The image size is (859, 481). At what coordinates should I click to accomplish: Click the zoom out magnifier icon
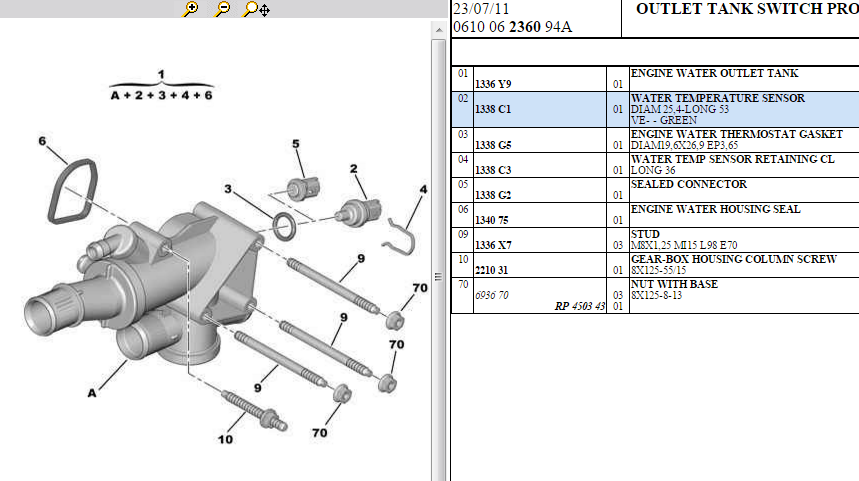coord(222,9)
